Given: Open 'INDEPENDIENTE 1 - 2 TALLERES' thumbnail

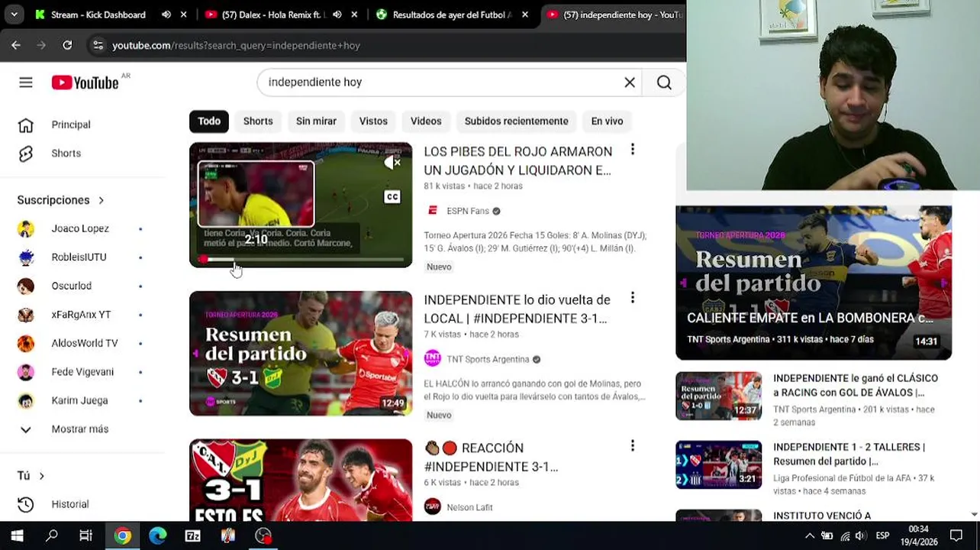Looking at the screenshot, I should pyautogui.click(x=718, y=464).
